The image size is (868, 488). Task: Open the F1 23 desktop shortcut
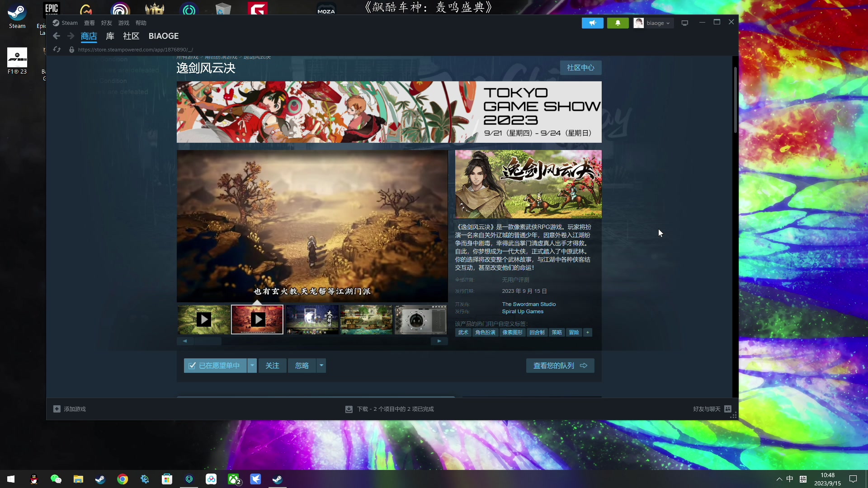pyautogui.click(x=17, y=61)
